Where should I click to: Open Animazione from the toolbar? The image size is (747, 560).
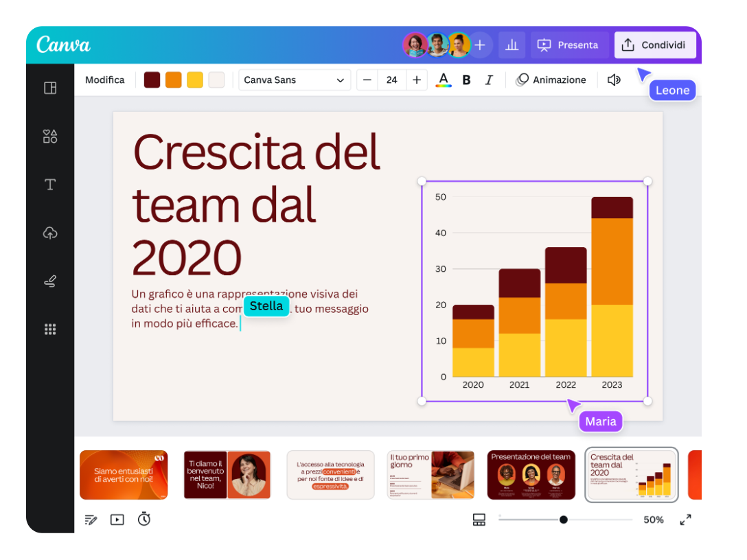pos(551,80)
